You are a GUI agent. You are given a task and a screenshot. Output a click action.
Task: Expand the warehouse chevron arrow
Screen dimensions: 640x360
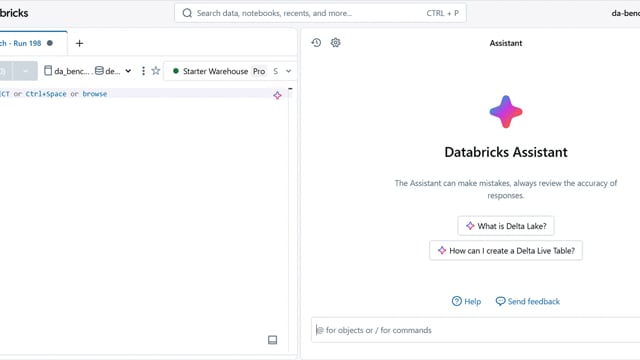coord(289,71)
